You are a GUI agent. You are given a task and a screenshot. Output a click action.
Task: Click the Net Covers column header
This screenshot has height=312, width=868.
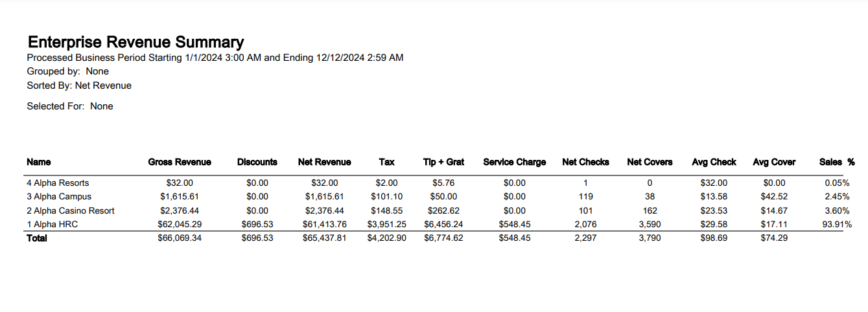(x=650, y=162)
